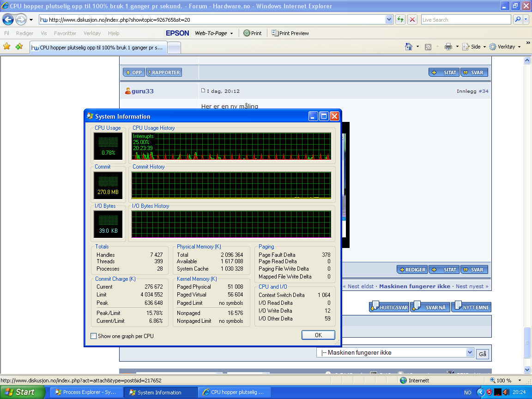Click the HURTIGSVAR quick reply button
Viewport: 532px width, 399px height.
(390, 307)
